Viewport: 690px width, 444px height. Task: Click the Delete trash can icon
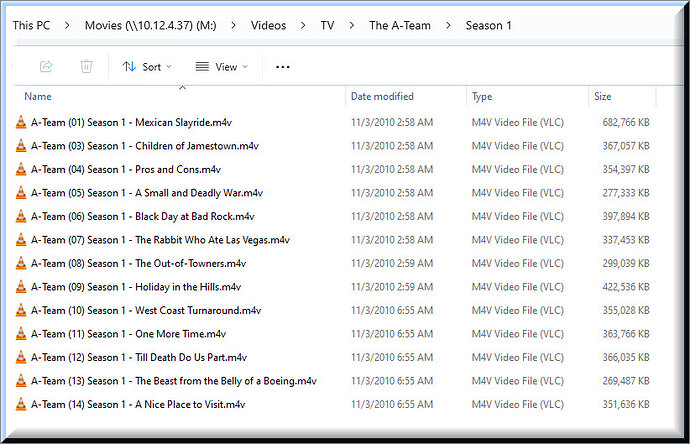tap(86, 66)
